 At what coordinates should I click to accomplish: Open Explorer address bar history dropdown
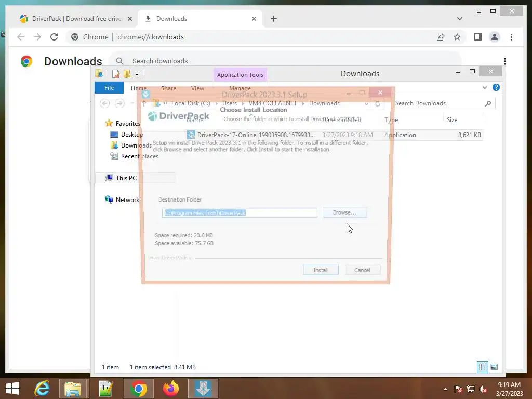pos(366,103)
